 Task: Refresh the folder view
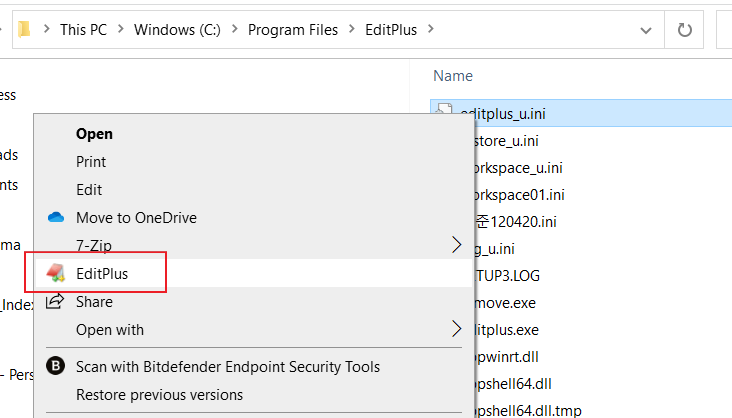(x=684, y=30)
